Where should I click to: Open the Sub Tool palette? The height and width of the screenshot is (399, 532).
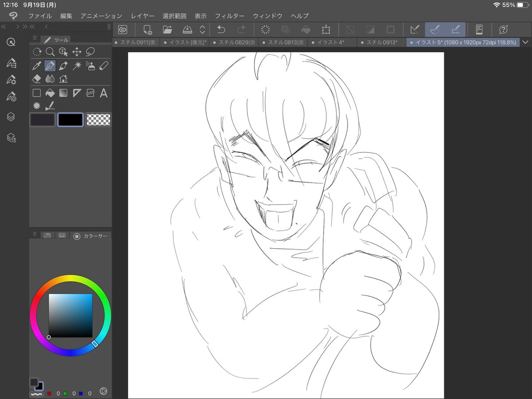11,63
